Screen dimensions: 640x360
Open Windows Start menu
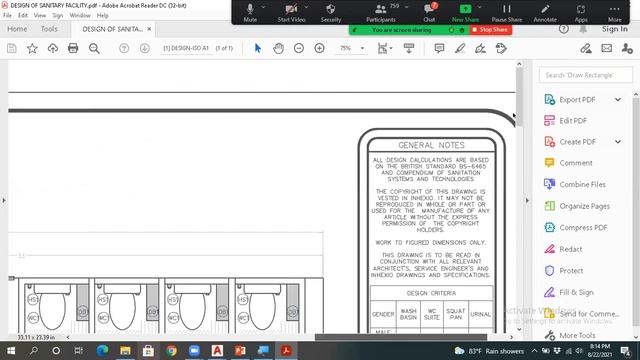point(11,351)
